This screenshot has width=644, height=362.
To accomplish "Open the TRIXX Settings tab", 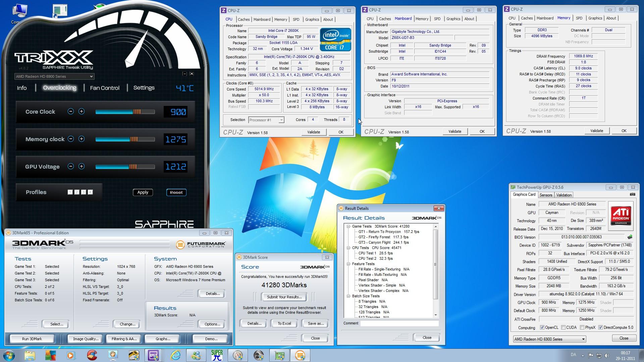I will (144, 87).
